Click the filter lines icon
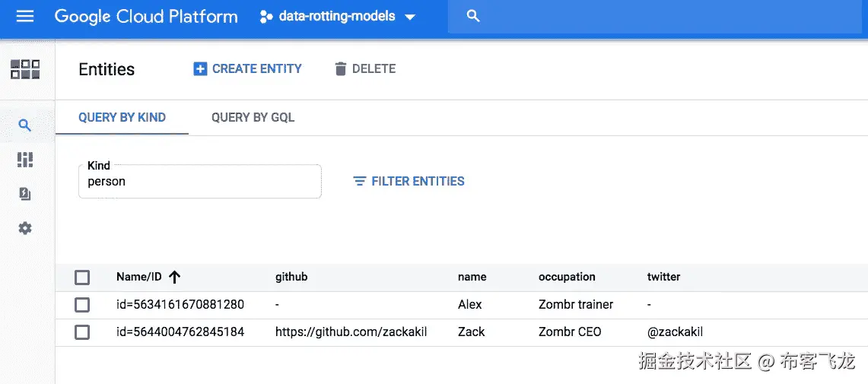 click(360, 181)
